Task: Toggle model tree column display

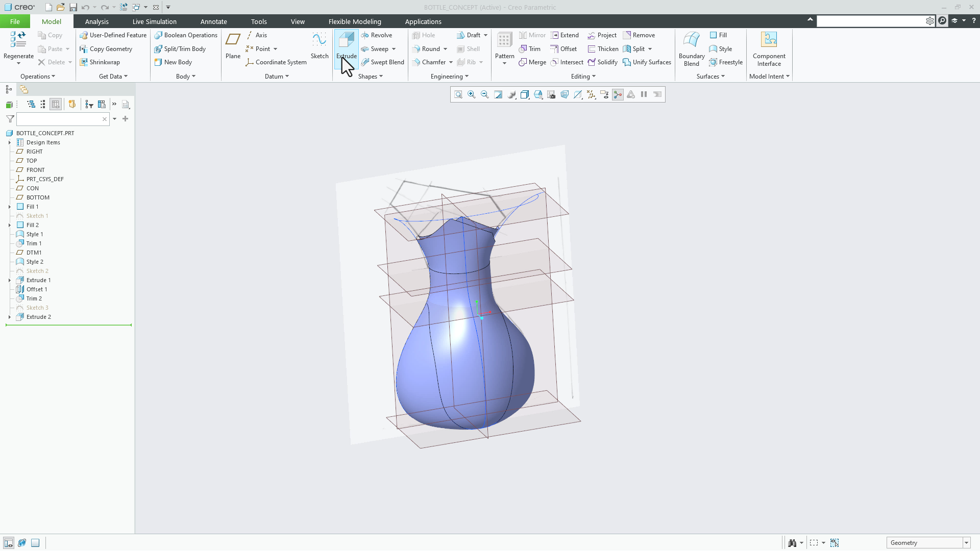Action: tap(56, 104)
